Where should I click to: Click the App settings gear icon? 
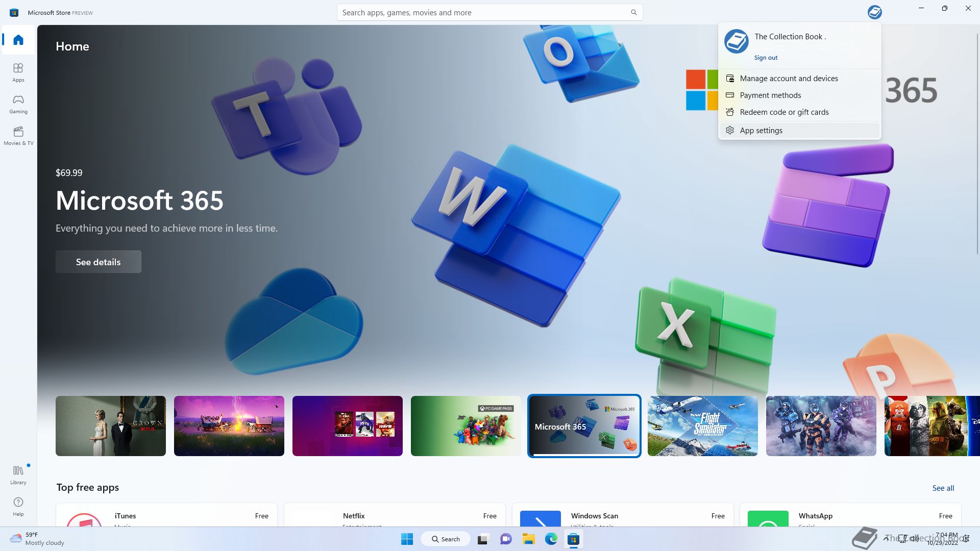pos(730,130)
